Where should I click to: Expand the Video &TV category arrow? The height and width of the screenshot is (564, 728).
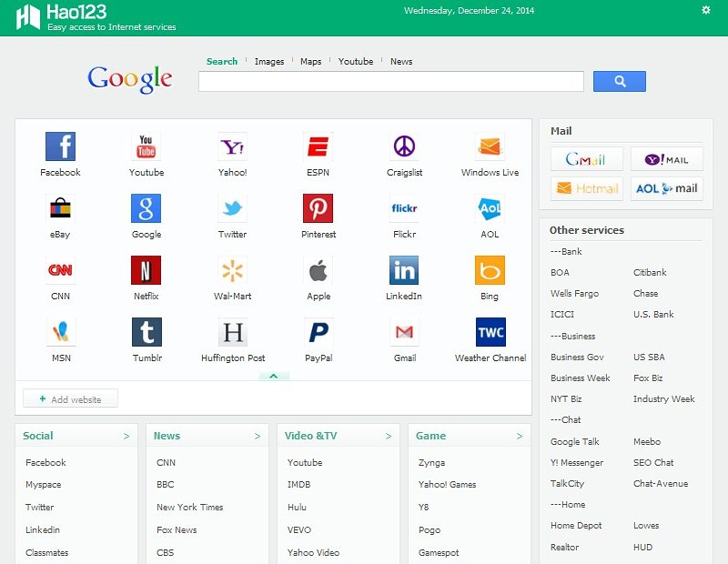[x=389, y=437]
